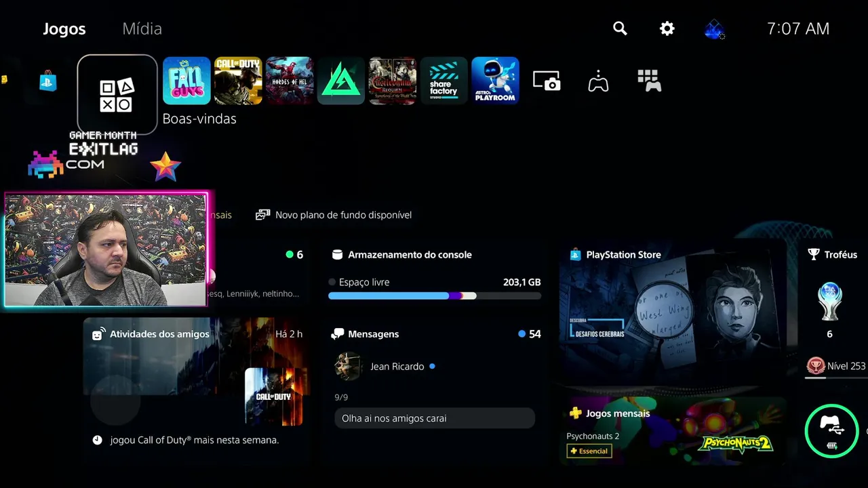Click the messages speech bubble icon
868x488 pixels.
[337, 334]
